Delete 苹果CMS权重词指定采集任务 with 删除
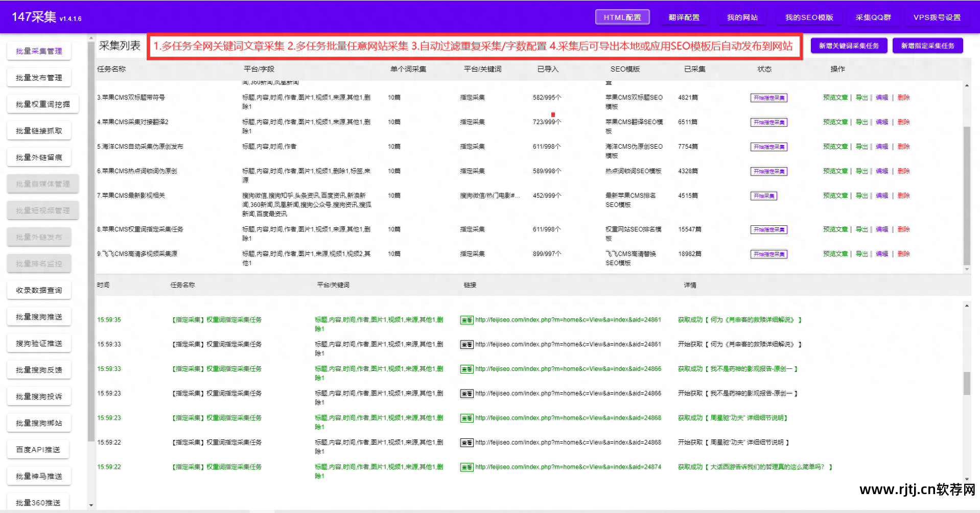980x513 pixels. pyautogui.click(x=903, y=229)
